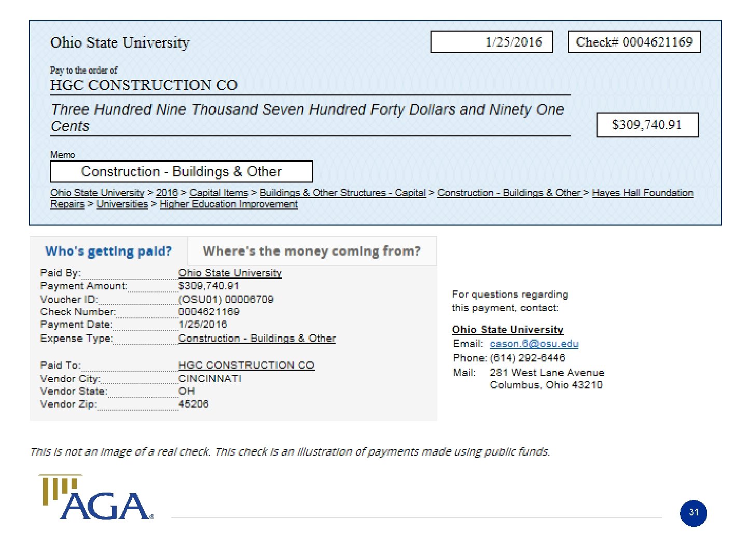
Task: Select the "This is not an image of a real check" disclaimer
Action: (x=290, y=452)
